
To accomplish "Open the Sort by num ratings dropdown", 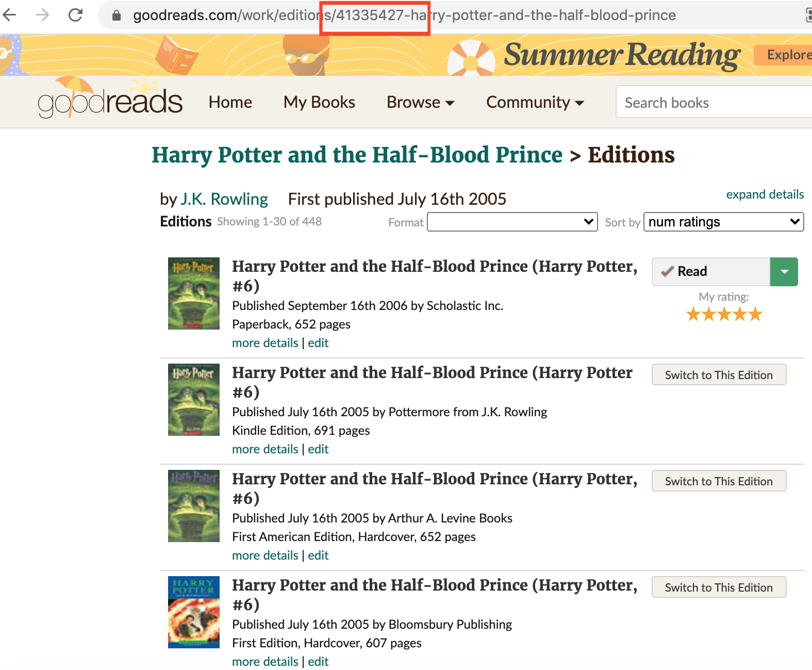I will [x=723, y=222].
